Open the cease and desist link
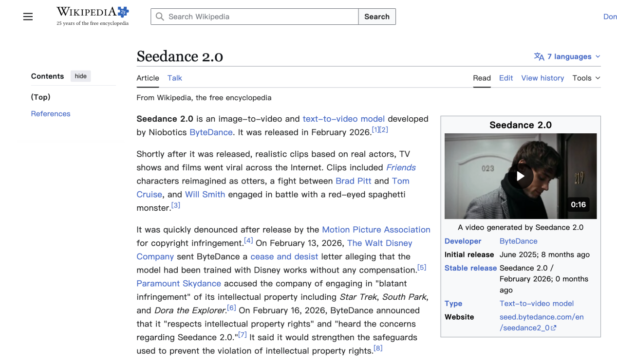617x364 pixels. [x=284, y=256]
